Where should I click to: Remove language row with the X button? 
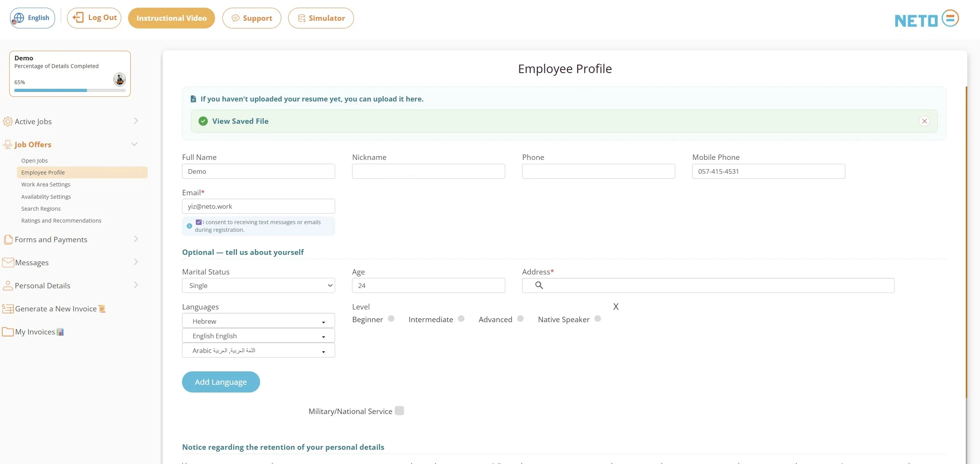pos(616,307)
